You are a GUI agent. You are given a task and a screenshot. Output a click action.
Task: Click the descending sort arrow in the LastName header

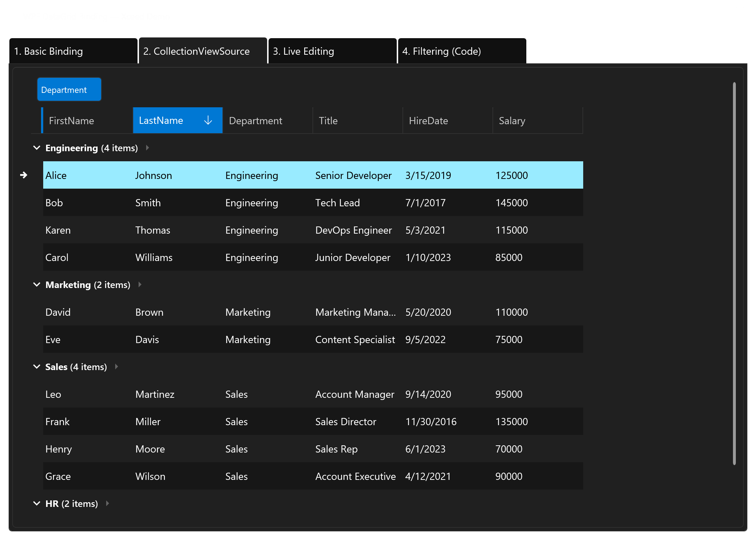coord(208,120)
